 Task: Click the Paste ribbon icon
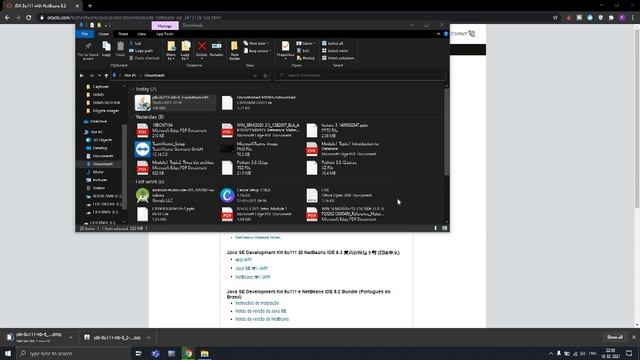pos(120,49)
